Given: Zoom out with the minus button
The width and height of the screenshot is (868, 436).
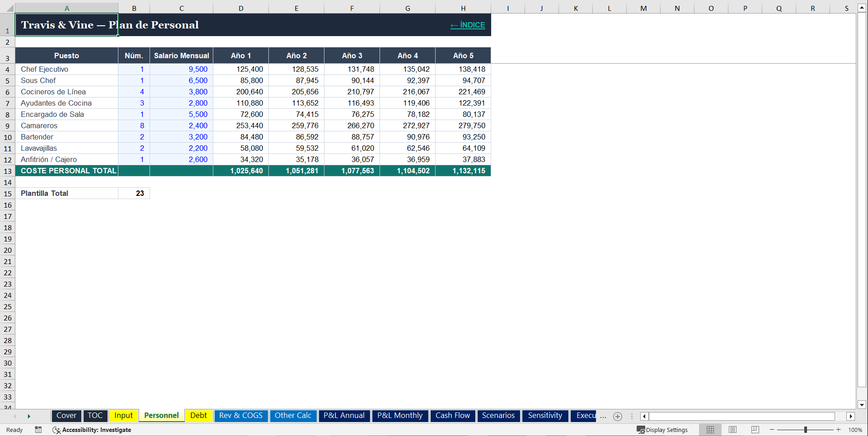Looking at the screenshot, I should click(772, 430).
